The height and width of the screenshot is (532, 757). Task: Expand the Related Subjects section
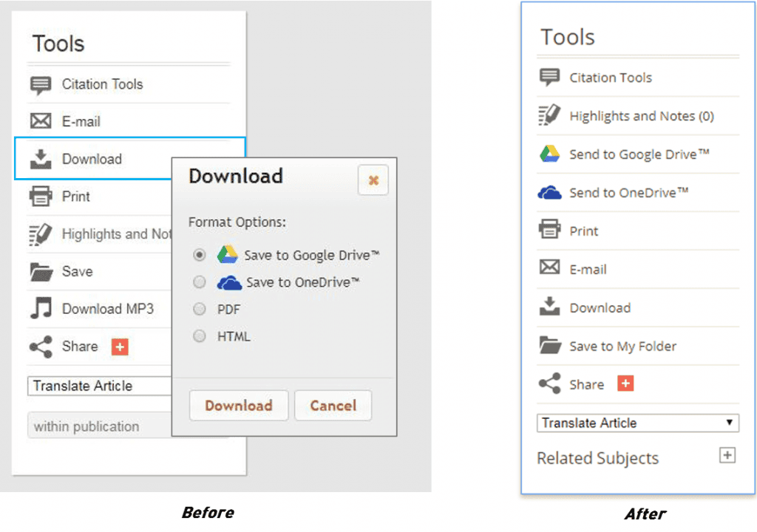coord(727,455)
